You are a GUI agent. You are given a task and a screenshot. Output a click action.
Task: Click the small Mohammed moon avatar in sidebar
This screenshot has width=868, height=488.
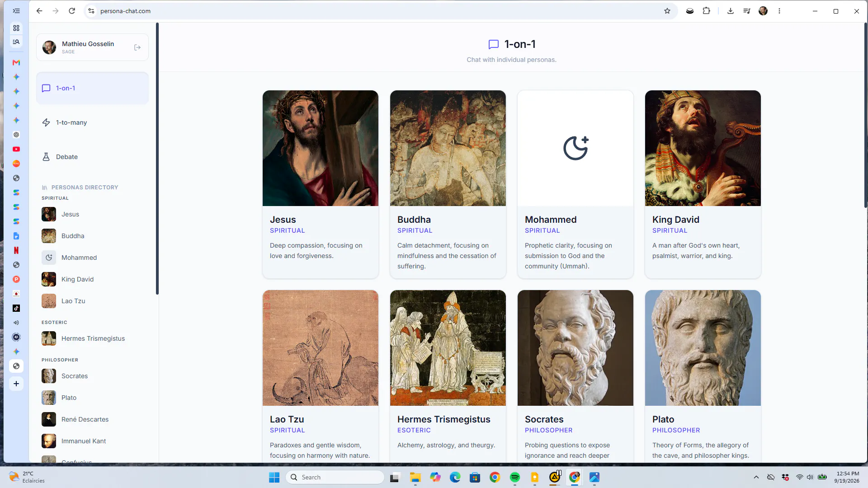pyautogui.click(x=49, y=258)
